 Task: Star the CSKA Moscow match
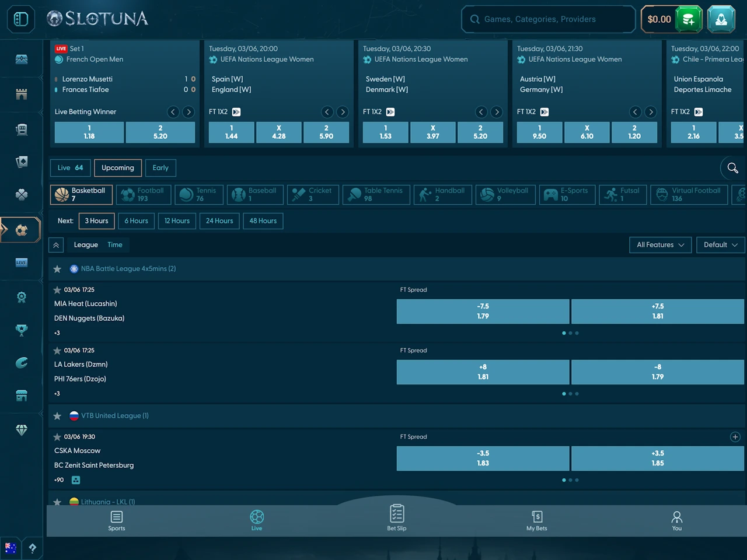click(x=57, y=437)
